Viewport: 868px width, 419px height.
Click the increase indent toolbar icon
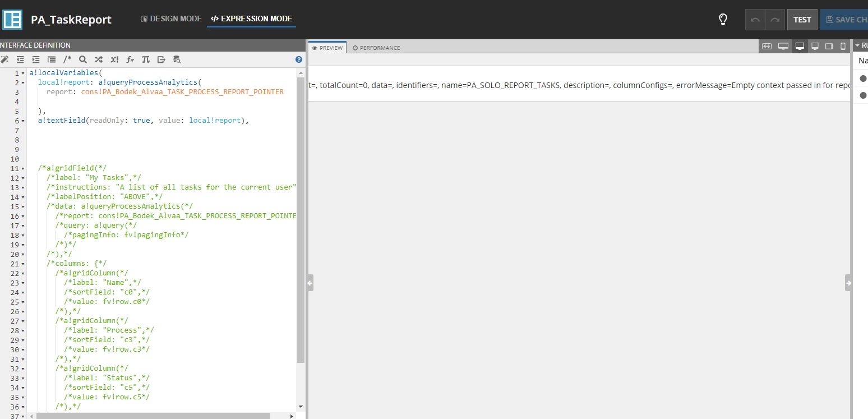pyautogui.click(x=36, y=59)
